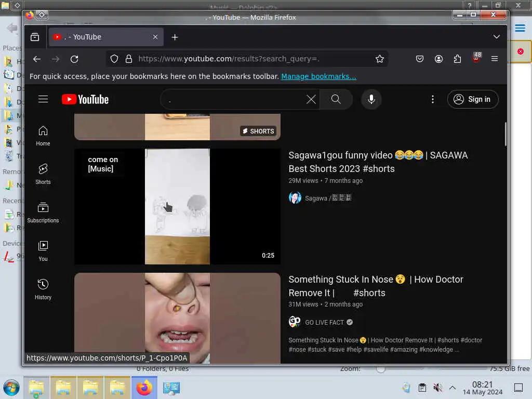Open Firefox application hamburger menu
The image size is (532, 399).
click(x=495, y=59)
